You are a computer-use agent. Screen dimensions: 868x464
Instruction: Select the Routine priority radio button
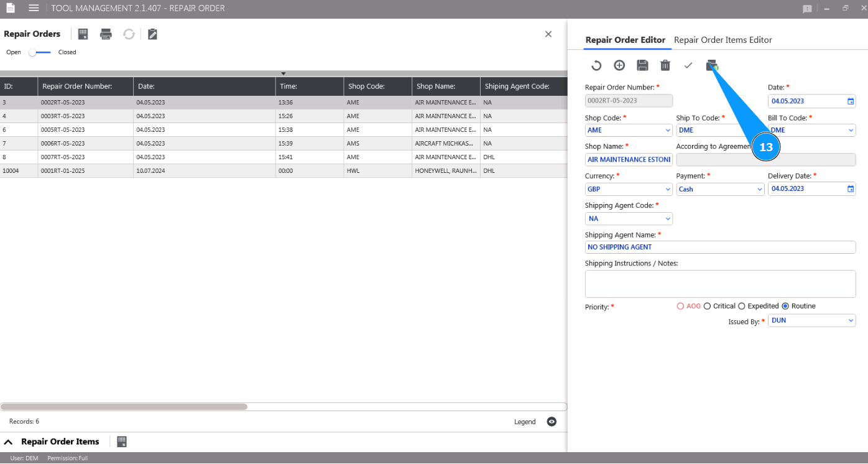click(785, 306)
